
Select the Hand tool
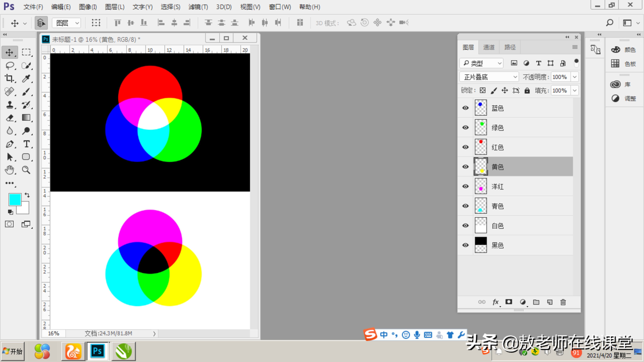pyautogui.click(x=10, y=170)
